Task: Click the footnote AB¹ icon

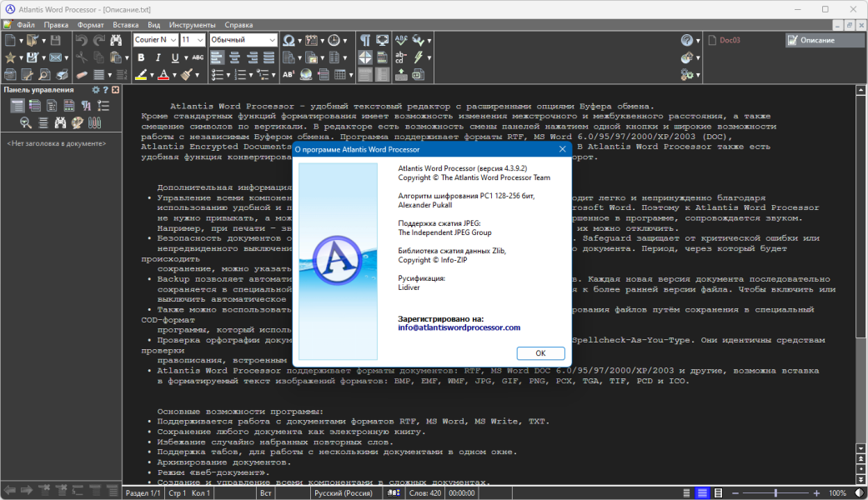Action: (x=288, y=75)
